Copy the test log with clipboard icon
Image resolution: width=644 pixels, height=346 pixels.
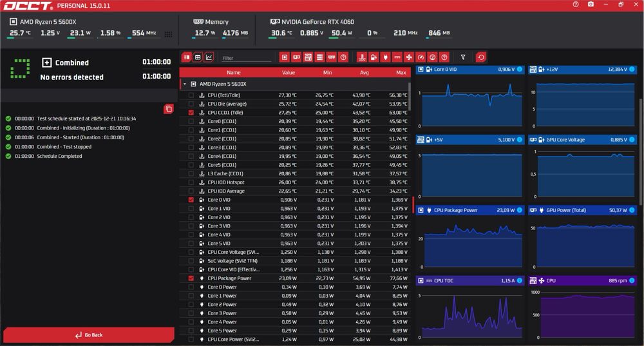[x=168, y=109]
